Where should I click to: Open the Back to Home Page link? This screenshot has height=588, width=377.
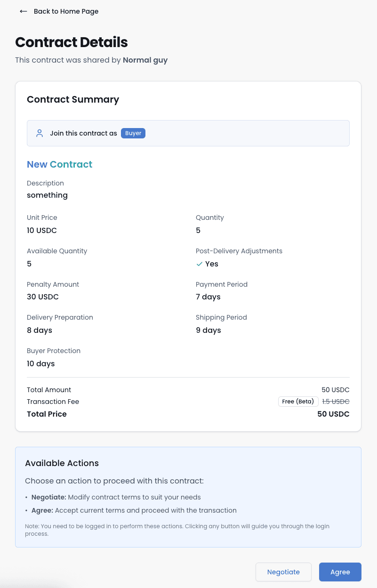(x=66, y=11)
